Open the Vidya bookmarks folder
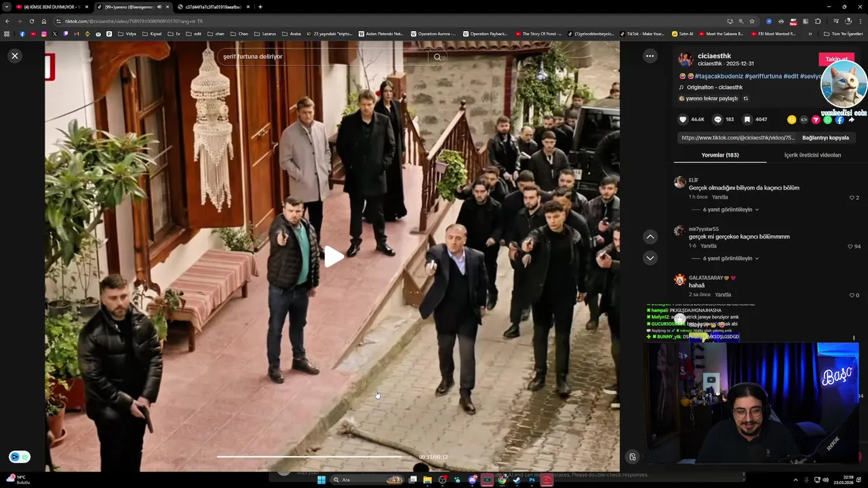 [127, 34]
